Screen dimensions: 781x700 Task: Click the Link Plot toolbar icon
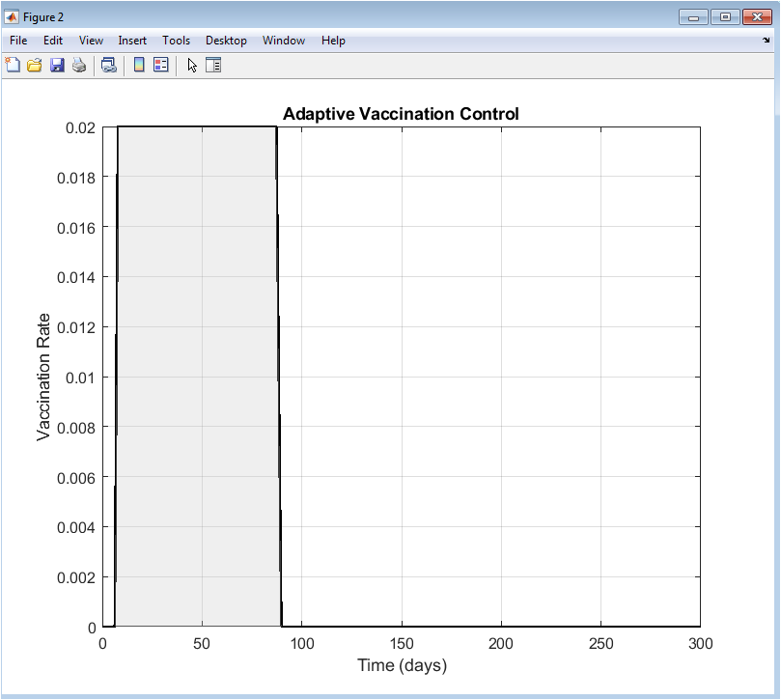tap(109, 66)
